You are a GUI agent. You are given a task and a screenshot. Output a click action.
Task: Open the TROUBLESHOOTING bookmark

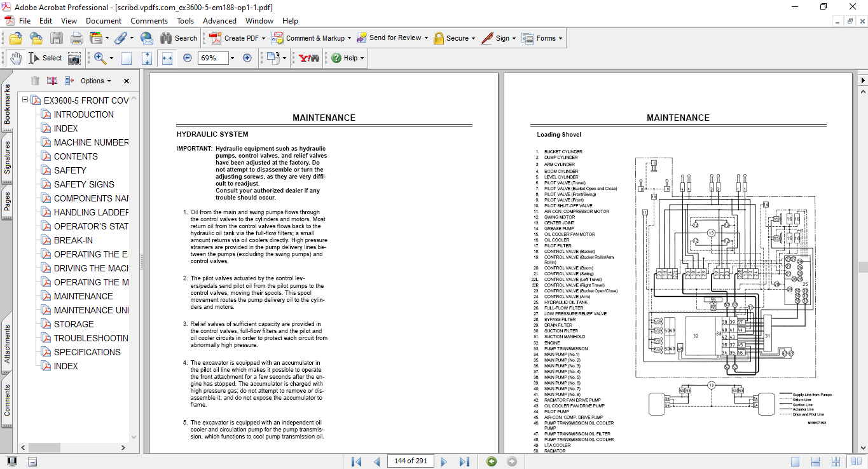(91, 338)
